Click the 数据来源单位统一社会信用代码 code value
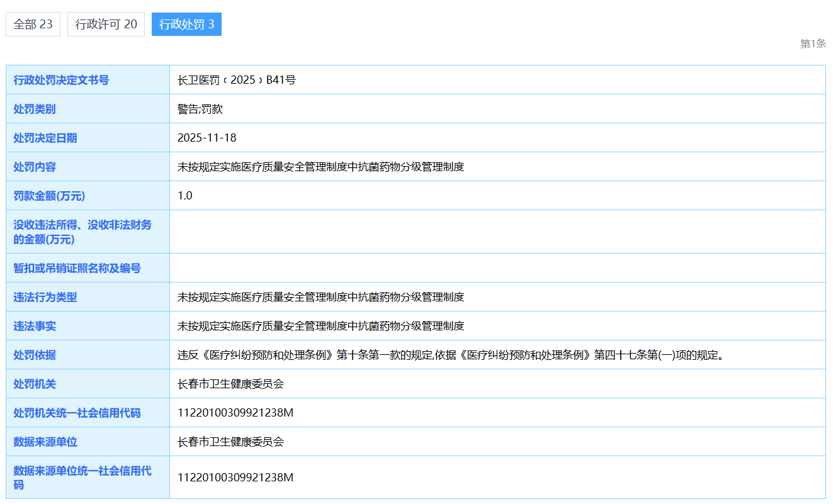This screenshot has width=833, height=504. (x=235, y=478)
